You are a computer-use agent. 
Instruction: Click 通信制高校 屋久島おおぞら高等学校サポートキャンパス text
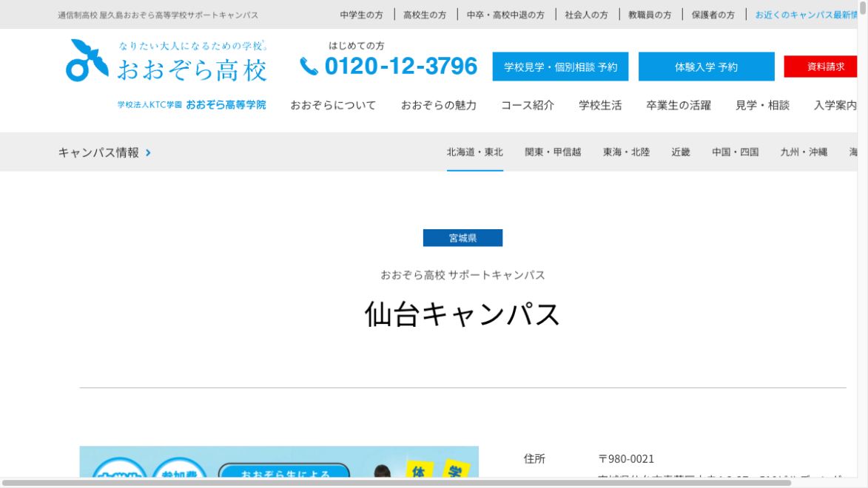click(158, 15)
